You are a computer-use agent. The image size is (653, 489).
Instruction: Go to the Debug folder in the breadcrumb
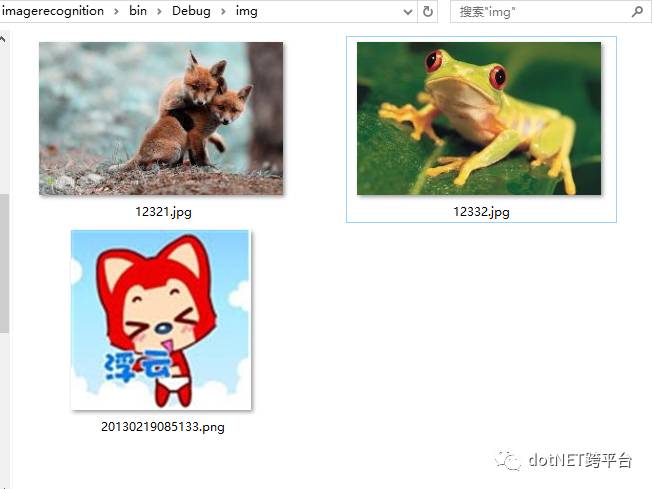(191, 10)
